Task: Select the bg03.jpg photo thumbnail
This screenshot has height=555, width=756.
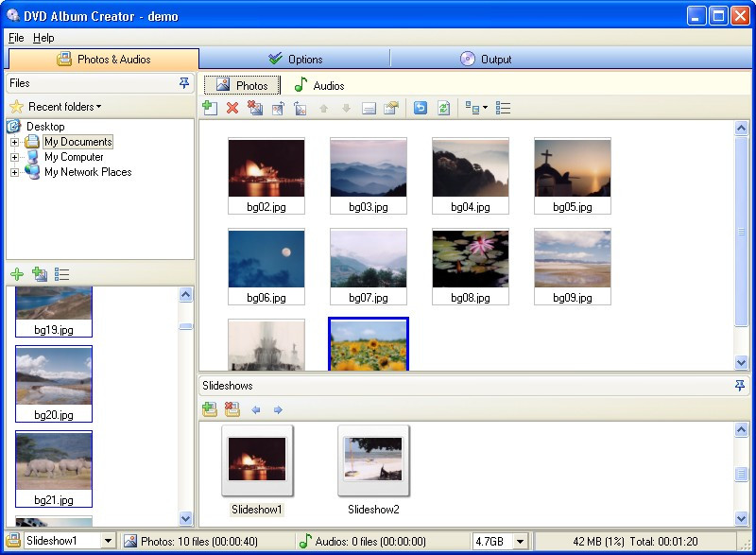Action: [x=369, y=176]
